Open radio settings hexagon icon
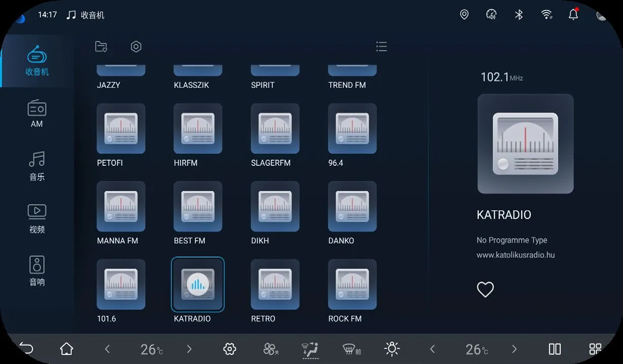Image resolution: width=623 pixels, height=364 pixels. [x=136, y=47]
